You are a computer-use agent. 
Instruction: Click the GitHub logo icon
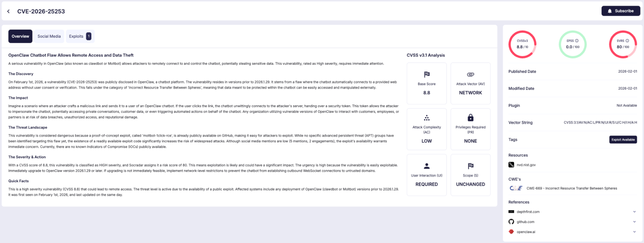click(x=511, y=222)
